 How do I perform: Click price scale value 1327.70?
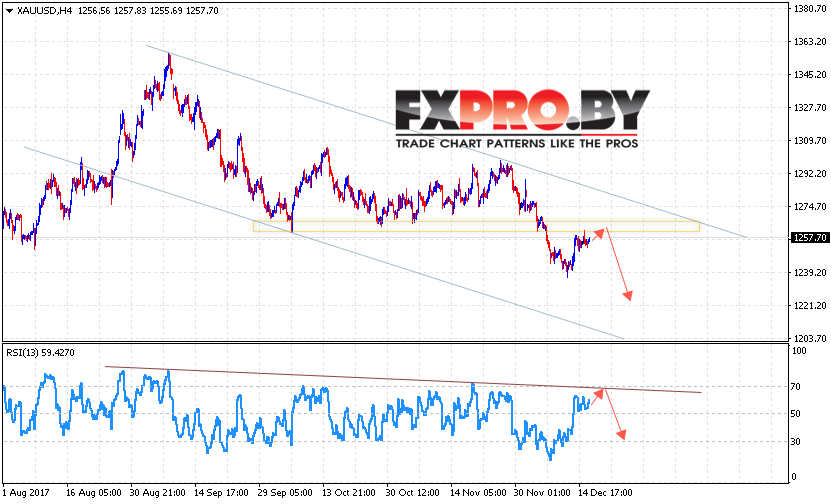[810, 108]
